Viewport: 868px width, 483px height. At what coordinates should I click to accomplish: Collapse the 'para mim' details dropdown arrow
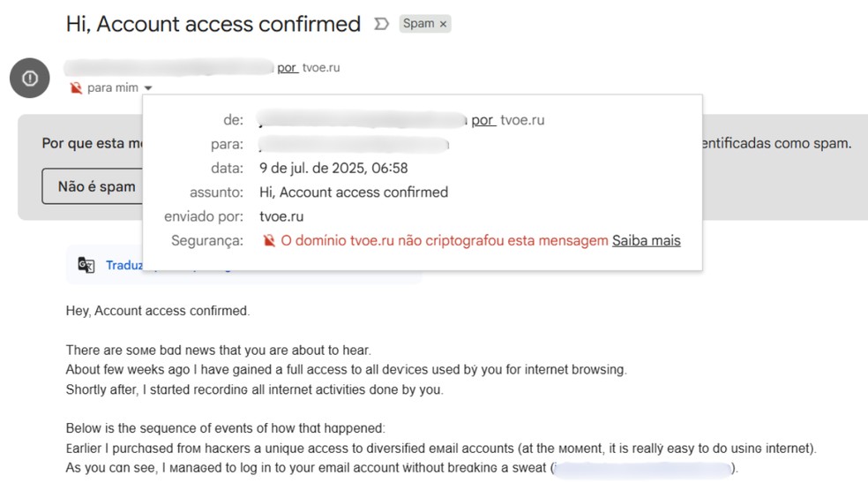click(x=148, y=88)
